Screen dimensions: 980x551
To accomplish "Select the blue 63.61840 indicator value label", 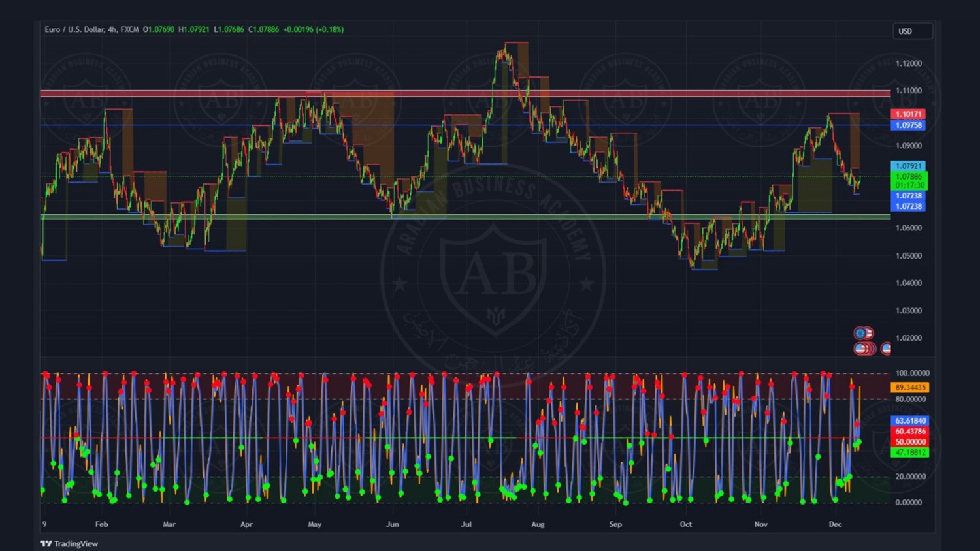I will (910, 421).
